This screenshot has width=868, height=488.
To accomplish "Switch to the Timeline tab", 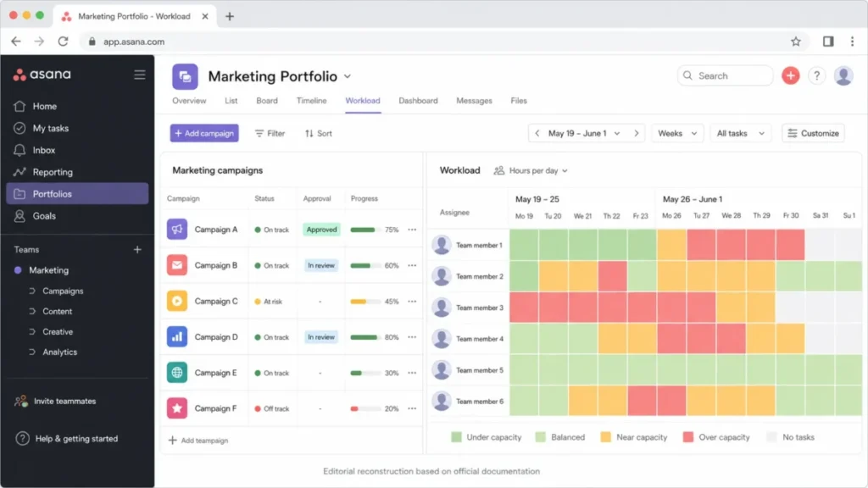I will click(x=311, y=101).
